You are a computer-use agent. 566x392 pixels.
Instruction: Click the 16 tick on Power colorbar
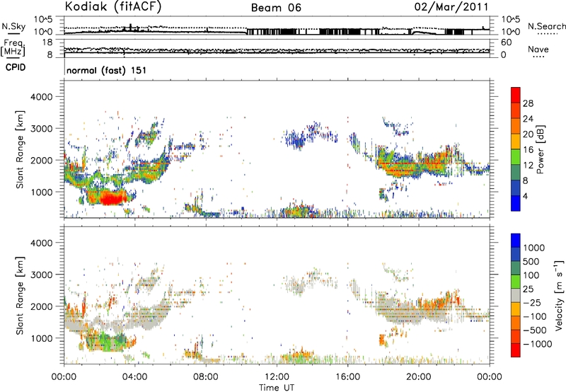(528, 150)
